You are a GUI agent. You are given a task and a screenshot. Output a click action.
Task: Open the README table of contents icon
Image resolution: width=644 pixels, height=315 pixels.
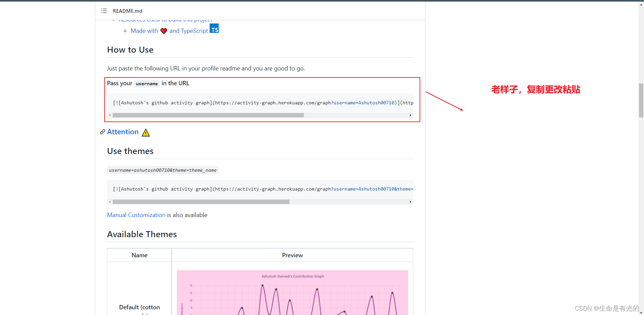(104, 11)
